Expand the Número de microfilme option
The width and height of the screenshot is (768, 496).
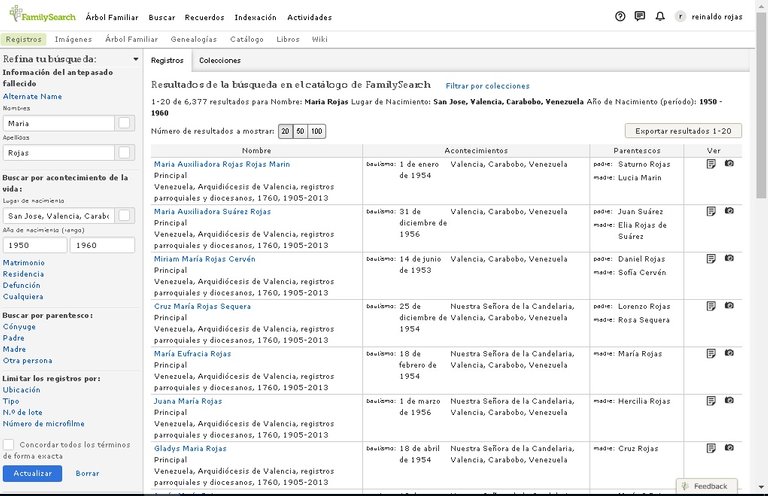click(x=44, y=424)
